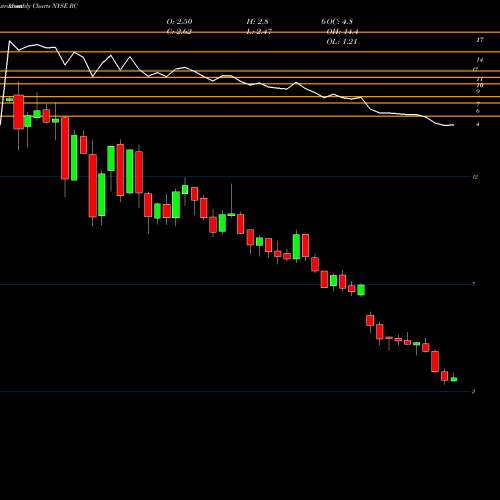This screenshot has width=500, height=500.
Task: Click the blue gridline label '12'
Action: (x=475, y=177)
